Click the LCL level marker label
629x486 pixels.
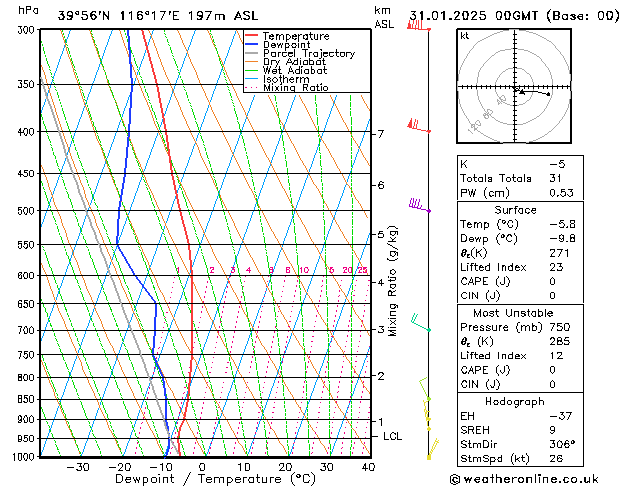392,436
